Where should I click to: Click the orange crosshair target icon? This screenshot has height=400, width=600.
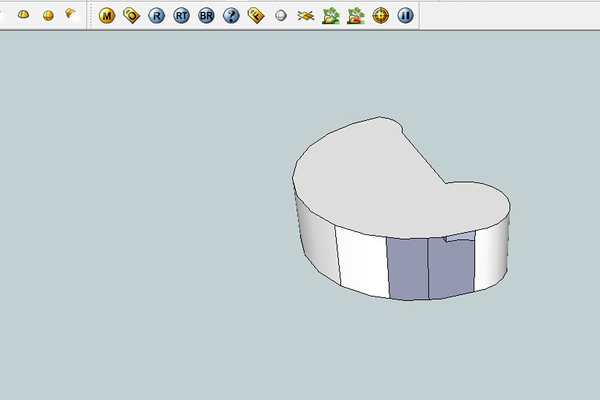pos(380,16)
